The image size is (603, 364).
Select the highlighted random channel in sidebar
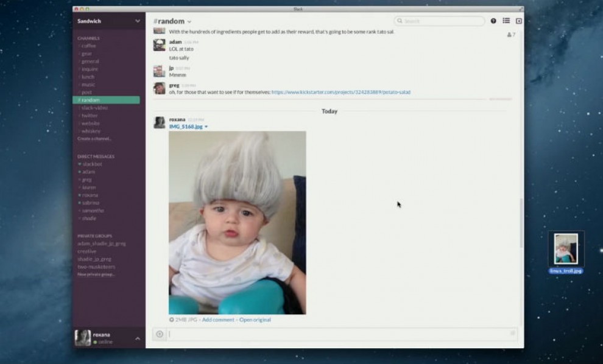click(106, 100)
